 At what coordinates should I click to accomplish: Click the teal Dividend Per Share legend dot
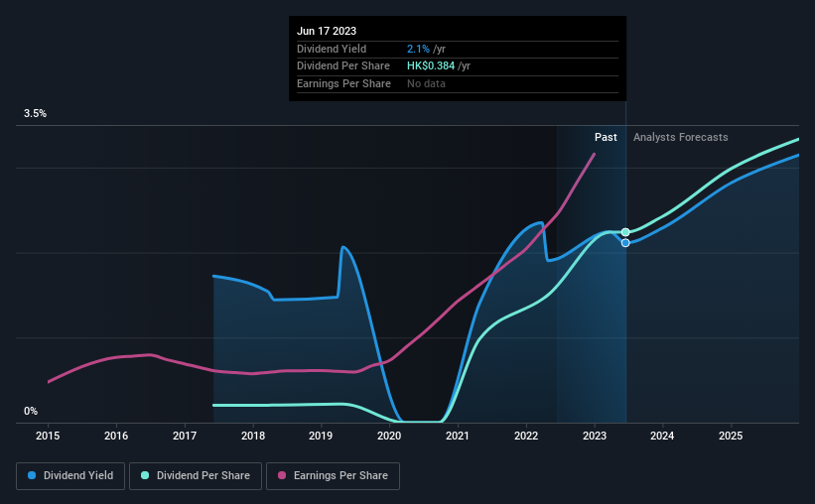(x=145, y=475)
